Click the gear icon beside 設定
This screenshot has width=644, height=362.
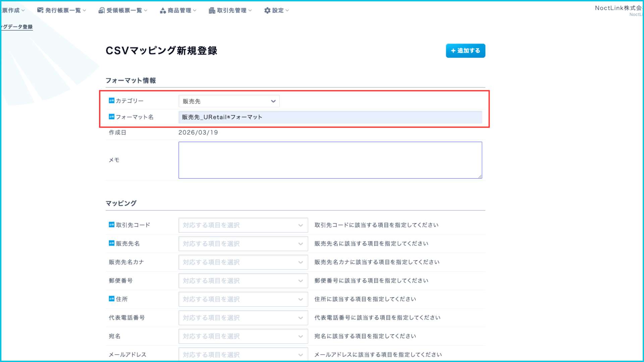267,10
